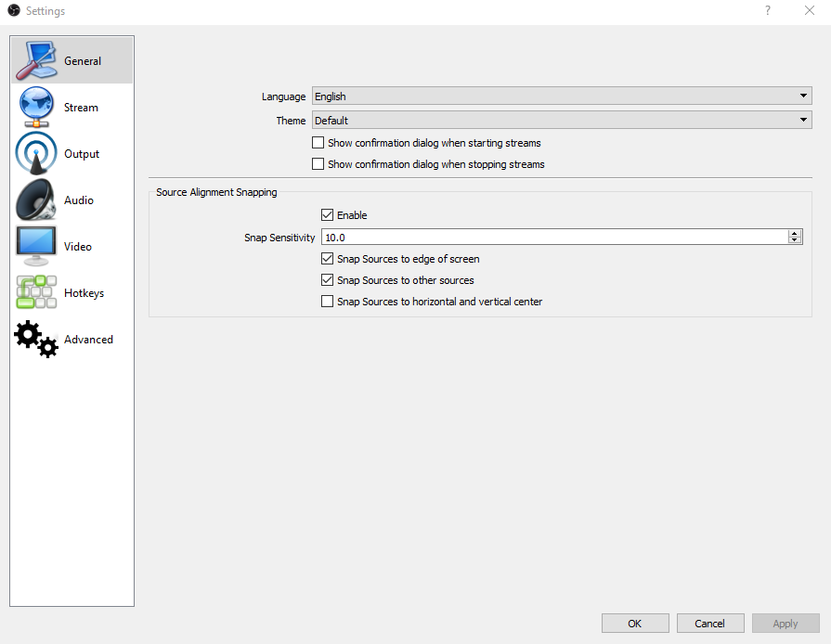Screen dimensions: 831x644
Task: Open the Stream globe icon
Action: click(x=36, y=107)
